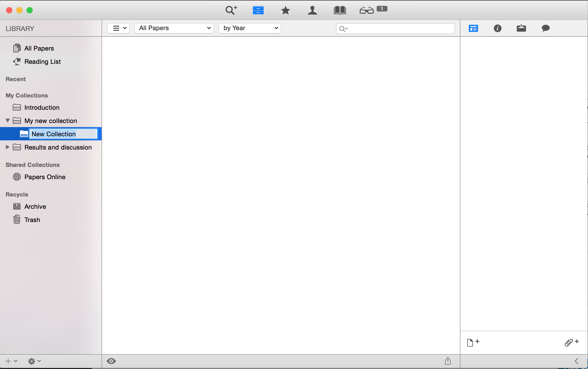Open the Favorites star view

285,10
